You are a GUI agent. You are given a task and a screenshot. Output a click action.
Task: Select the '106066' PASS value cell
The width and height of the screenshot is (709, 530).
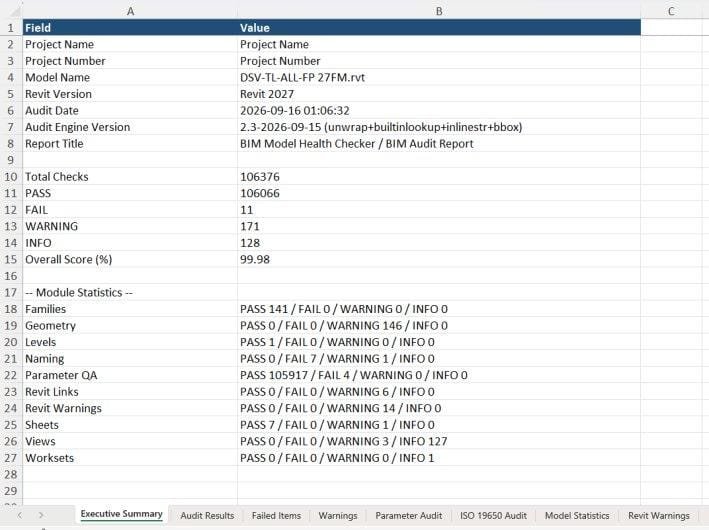[439, 193]
